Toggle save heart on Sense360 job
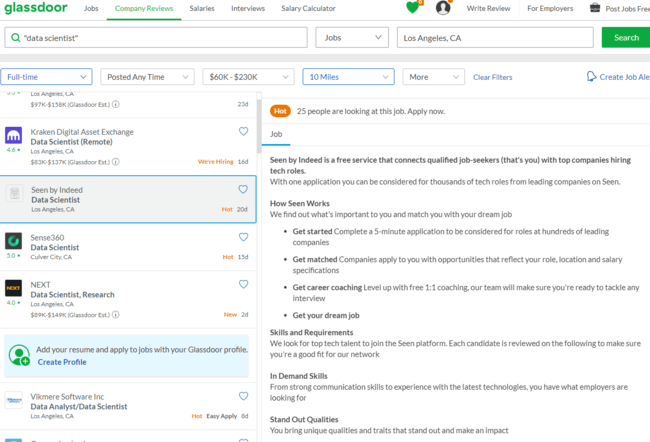650x442 pixels. [243, 237]
